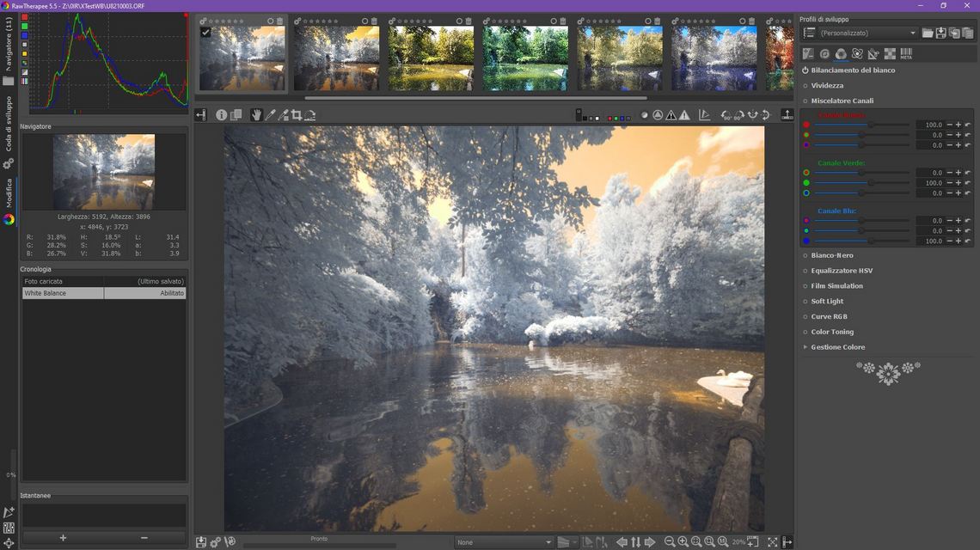Add a snapshot with the plus button
This screenshot has height=550, width=980.
[63, 538]
